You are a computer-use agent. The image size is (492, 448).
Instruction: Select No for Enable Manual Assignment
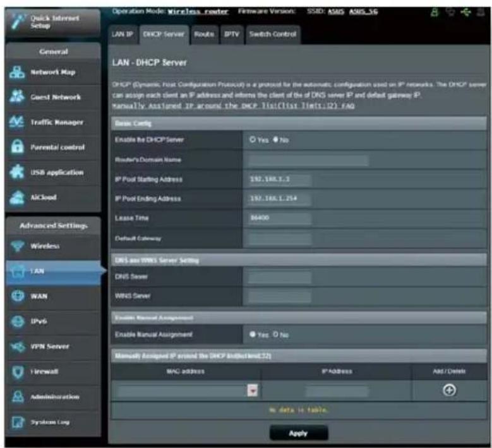(x=275, y=334)
